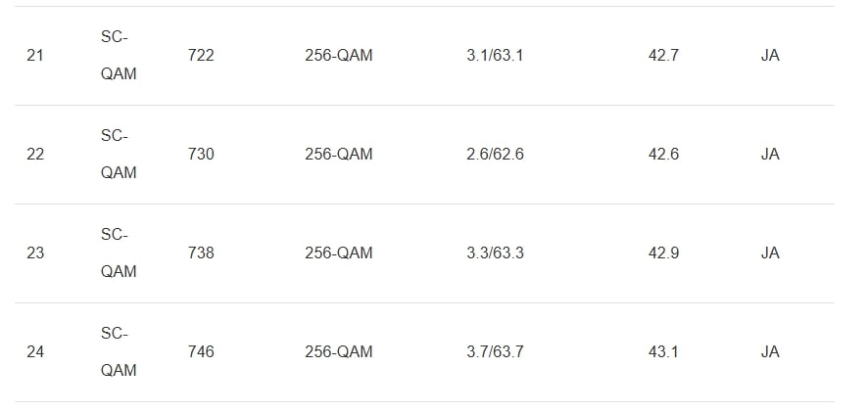Select the 722 frequency cell
The width and height of the screenshot is (868, 413).
point(200,56)
